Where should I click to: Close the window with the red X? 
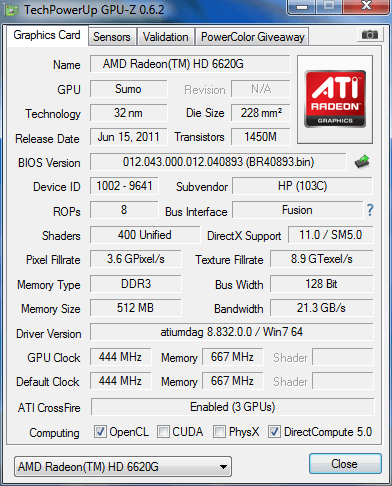(x=366, y=6)
